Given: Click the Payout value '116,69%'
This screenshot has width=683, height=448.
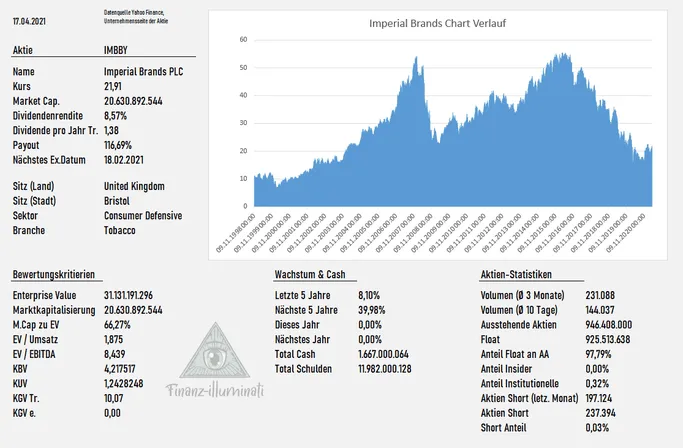Looking at the screenshot, I should [x=118, y=145].
